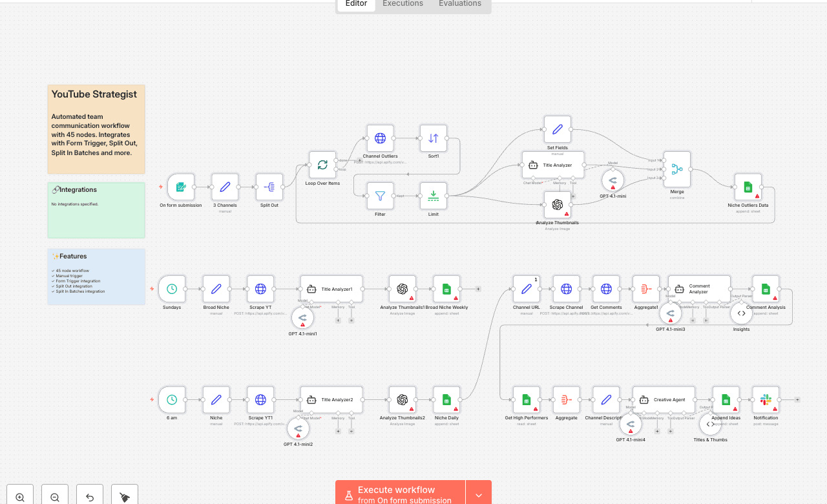This screenshot has height=504, width=827.
Task: Select the Split Out node
Action: (x=269, y=187)
